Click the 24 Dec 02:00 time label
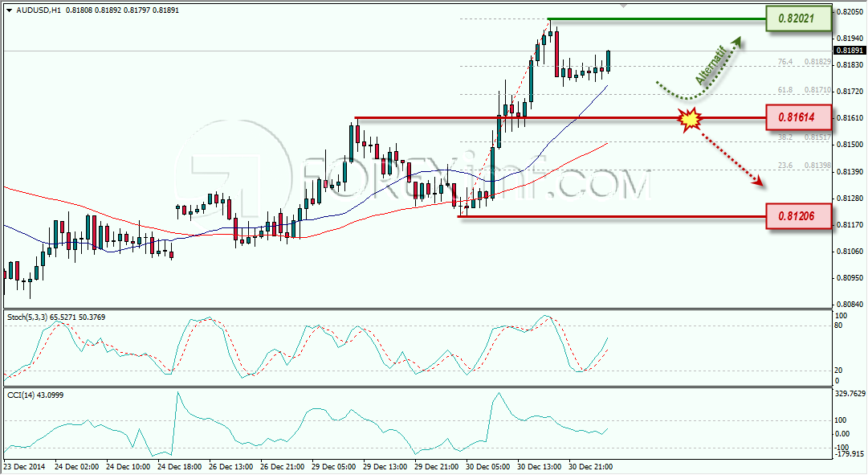 coord(76,467)
